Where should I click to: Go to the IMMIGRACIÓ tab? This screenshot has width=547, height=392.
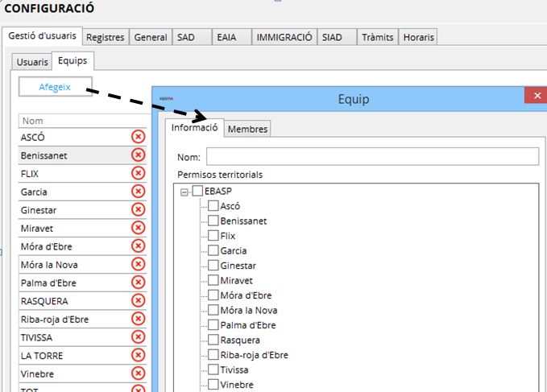[x=284, y=37]
